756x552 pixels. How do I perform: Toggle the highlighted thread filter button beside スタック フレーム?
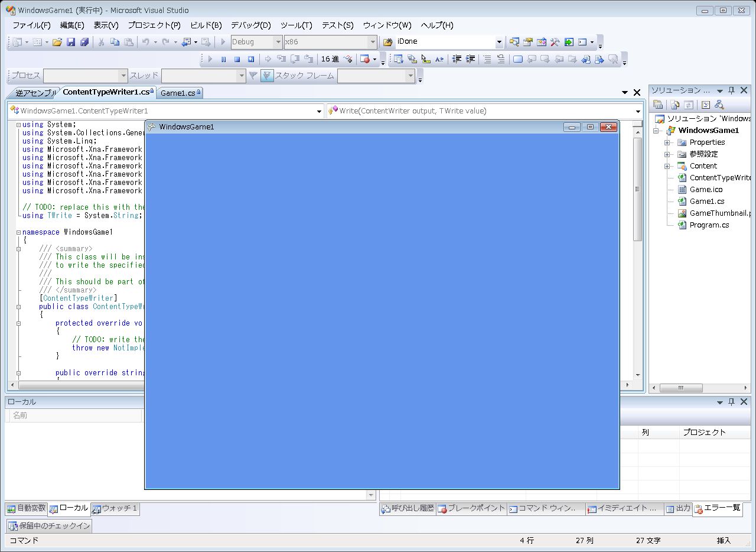point(267,76)
